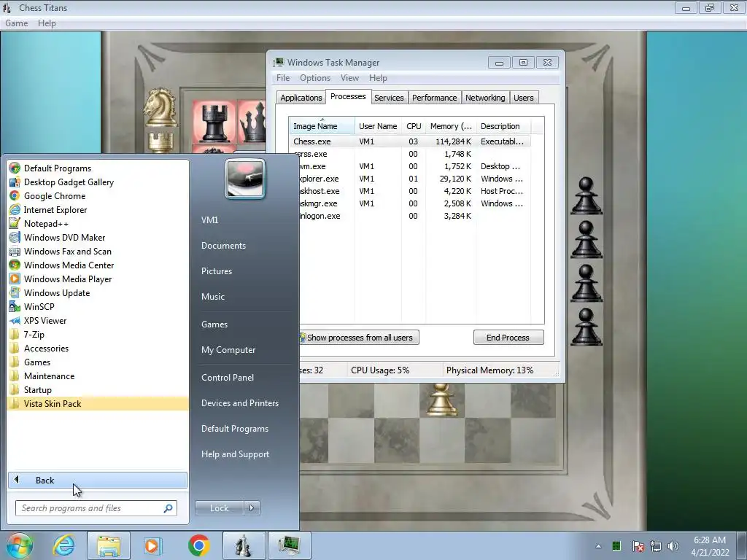Open the VM1 user folder
Viewport: 747px width, 560px height.
coord(209,220)
